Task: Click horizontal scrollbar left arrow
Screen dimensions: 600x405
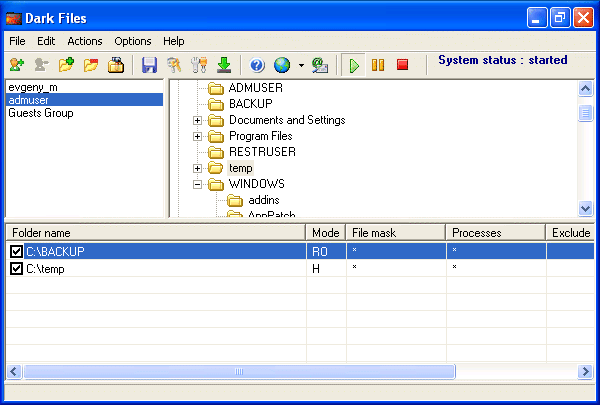Action: point(14,371)
